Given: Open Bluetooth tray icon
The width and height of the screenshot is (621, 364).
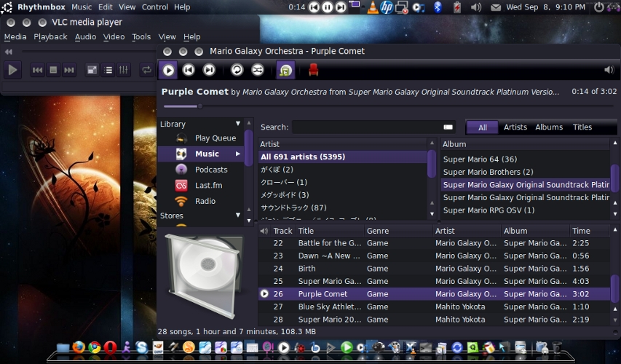Looking at the screenshot, I should pyautogui.click(x=438, y=7).
